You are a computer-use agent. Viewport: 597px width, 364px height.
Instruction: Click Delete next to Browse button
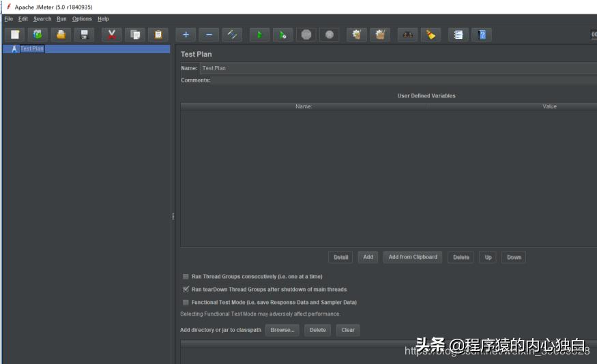point(317,330)
